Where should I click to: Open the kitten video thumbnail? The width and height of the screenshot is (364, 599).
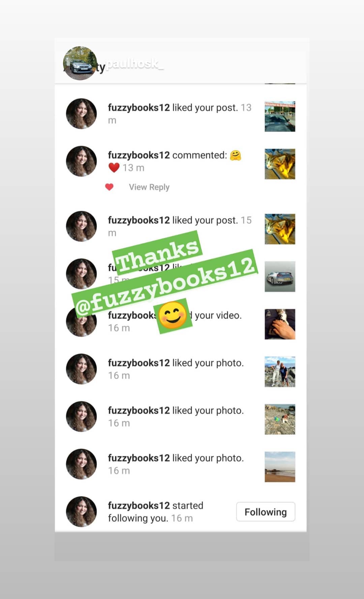point(280,324)
